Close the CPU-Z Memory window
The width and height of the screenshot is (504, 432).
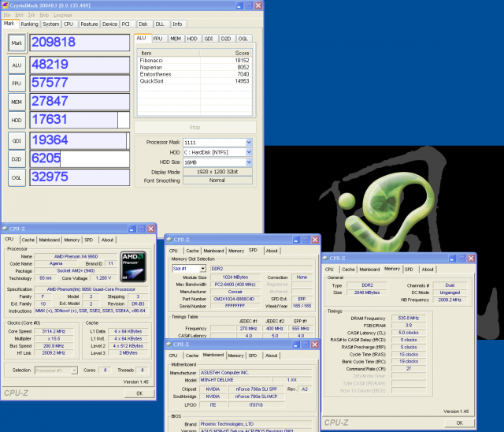(x=471, y=259)
